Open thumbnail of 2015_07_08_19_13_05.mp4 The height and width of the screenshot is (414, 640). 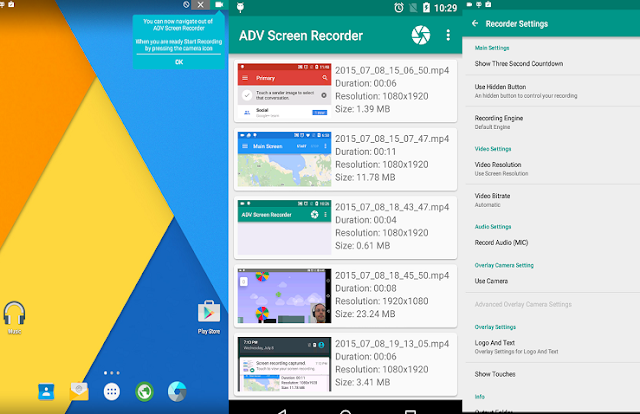pyautogui.click(x=284, y=364)
